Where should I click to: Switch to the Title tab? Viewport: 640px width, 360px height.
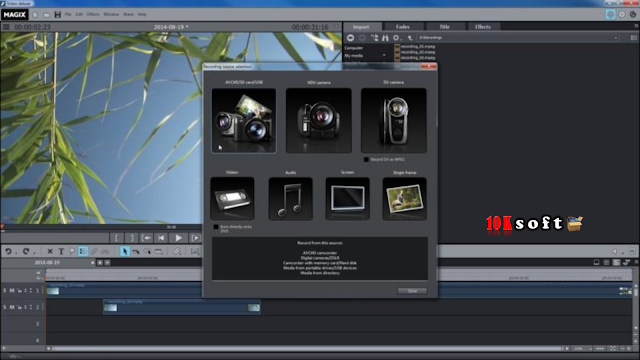(x=444, y=27)
